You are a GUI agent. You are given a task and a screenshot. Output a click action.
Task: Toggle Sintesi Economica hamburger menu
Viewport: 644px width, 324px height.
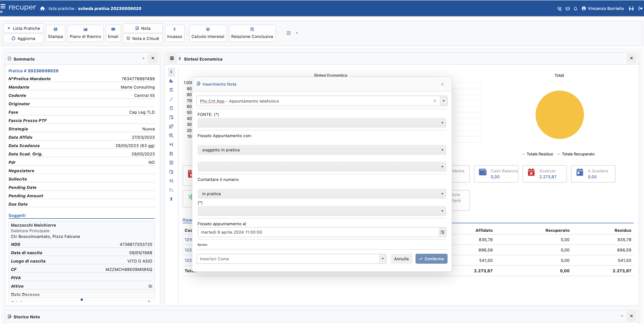[x=172, y=59]
